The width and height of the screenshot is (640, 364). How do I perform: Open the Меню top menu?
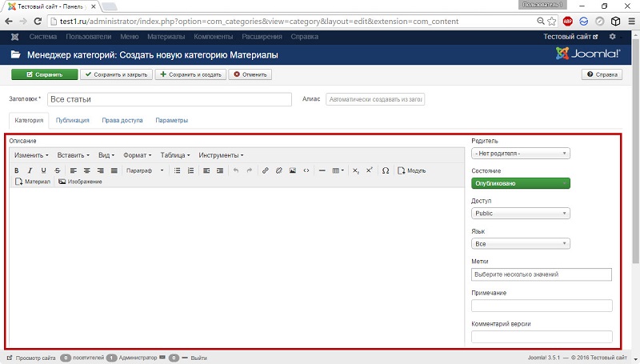coord(130,37)
